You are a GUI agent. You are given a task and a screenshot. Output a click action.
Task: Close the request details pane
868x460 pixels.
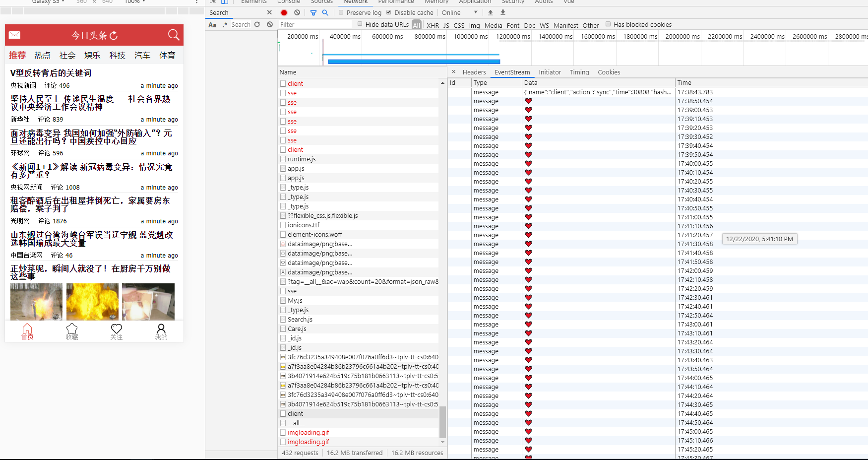coord(453,72)
